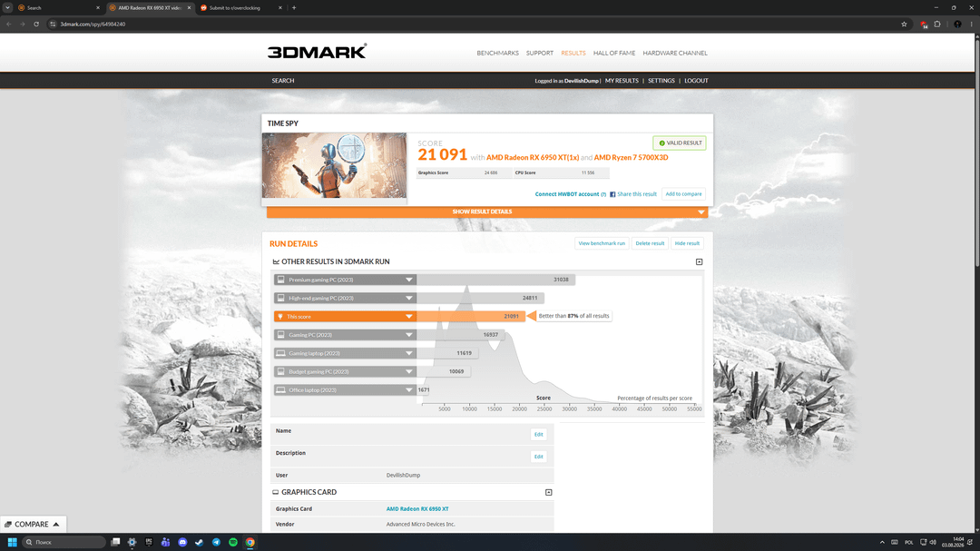Go back in browser history
Screen dimensions: 980x551
[9, 25]
